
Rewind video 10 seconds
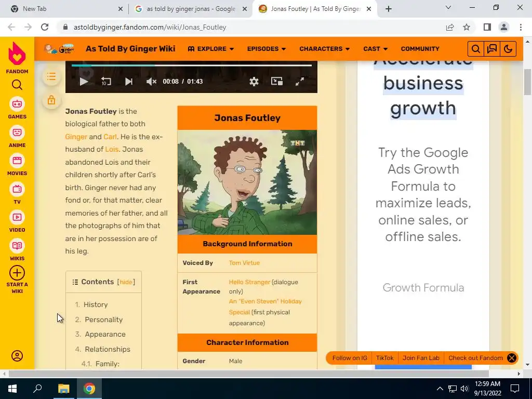(106, 82)
